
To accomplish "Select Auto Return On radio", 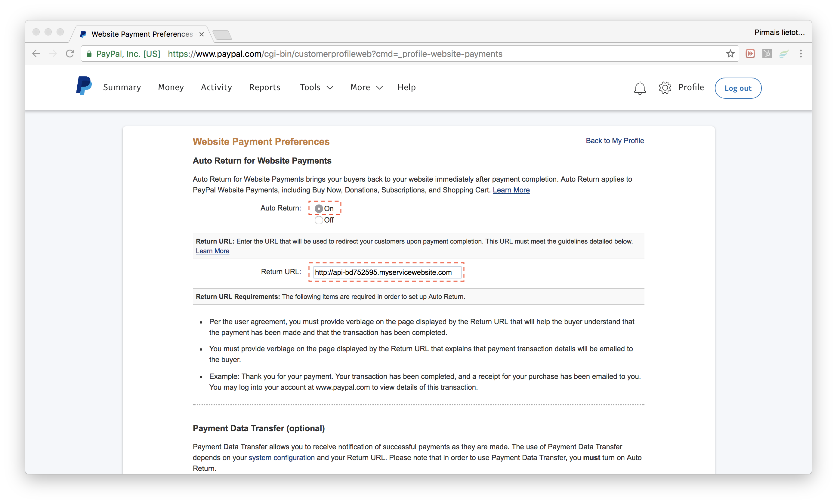I will 319,208.
